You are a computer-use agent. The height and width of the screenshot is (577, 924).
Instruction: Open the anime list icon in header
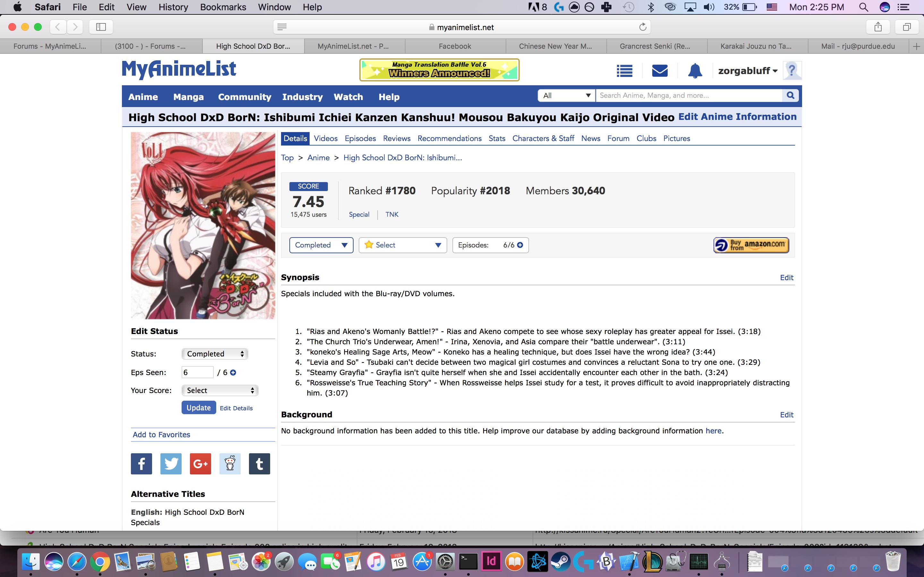tap(624, 71)
